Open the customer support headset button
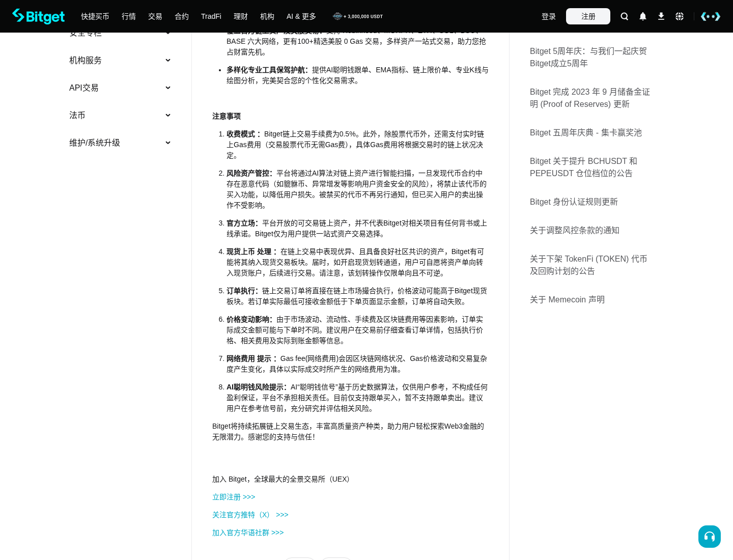This screenshot has width=733, height=560. pos(710,537)
